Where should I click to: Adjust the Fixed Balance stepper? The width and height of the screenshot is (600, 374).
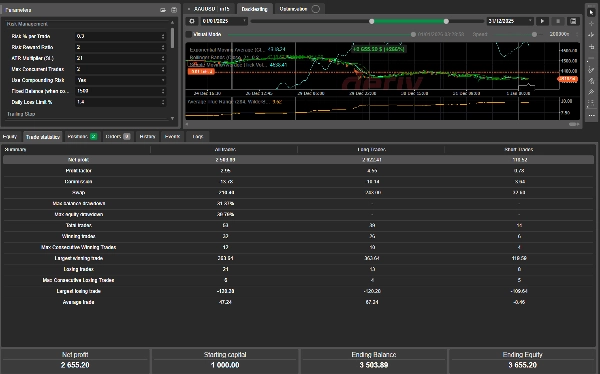[163, 91]
